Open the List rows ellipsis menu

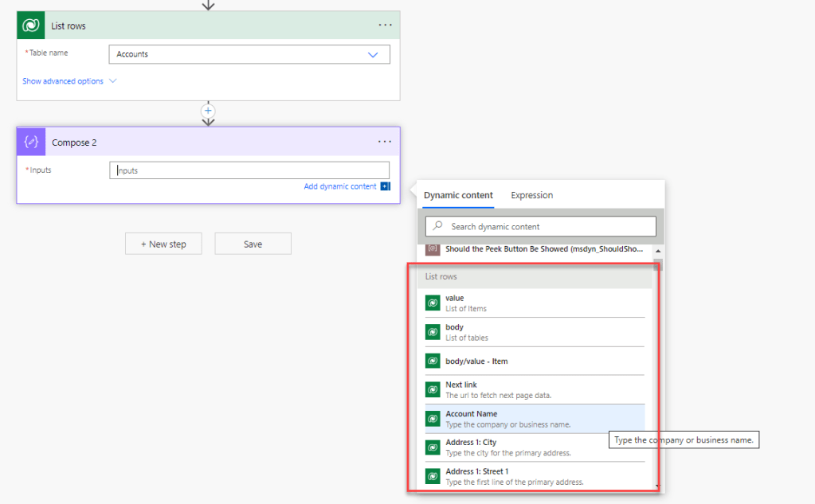pos(386,25)
